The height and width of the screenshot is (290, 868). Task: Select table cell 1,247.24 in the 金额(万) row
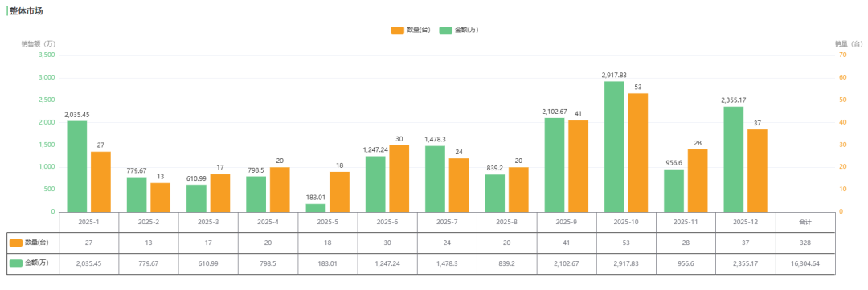point(388,264)
